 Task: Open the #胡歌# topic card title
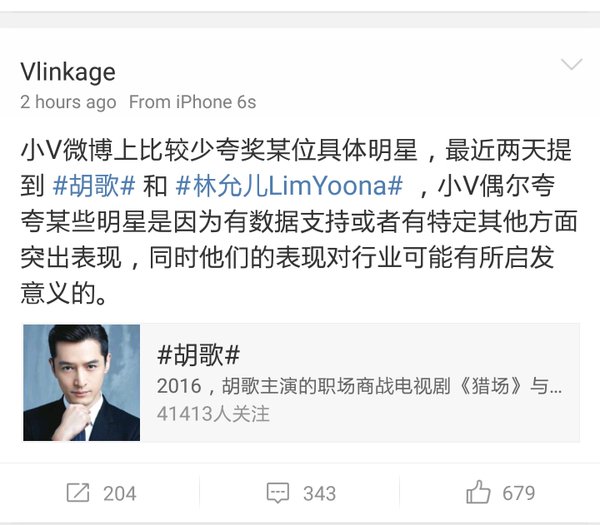pyautogui.click(x=198, y=354)
